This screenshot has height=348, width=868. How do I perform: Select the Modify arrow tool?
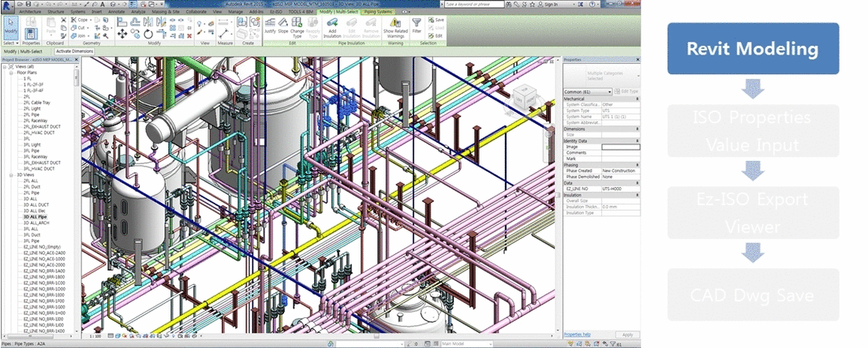pyautogui.click(x=10, y=27)
